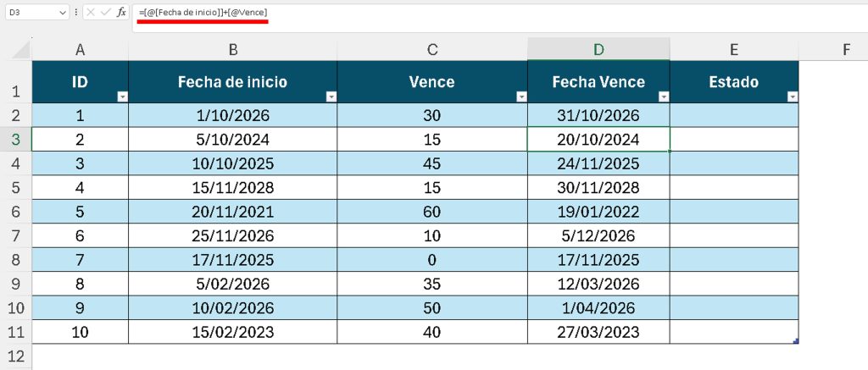This screenshot has height=370, width=868.
Task: Select row 3 header
Action: tap(15, 139)
